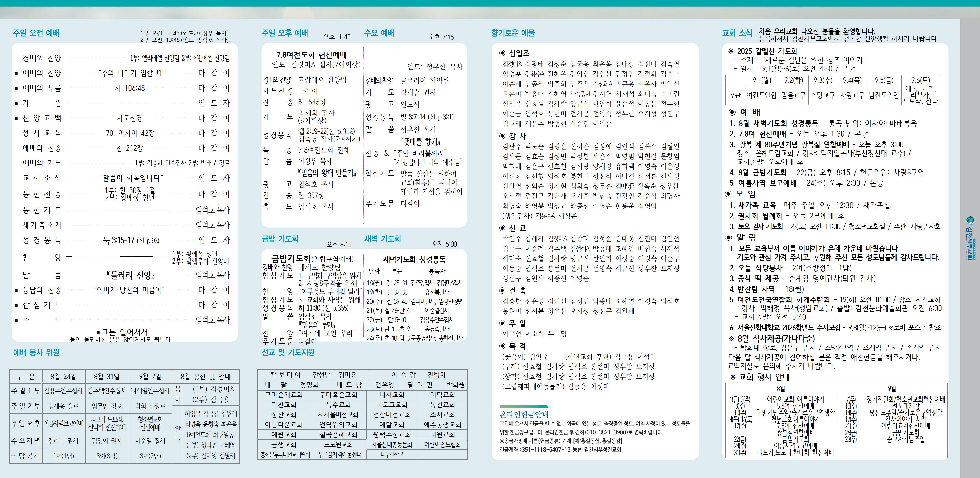This screenshot has width=980, height=478.
Task: Select '9월' column header in event calendar
Action: click(x=892, y=388)
